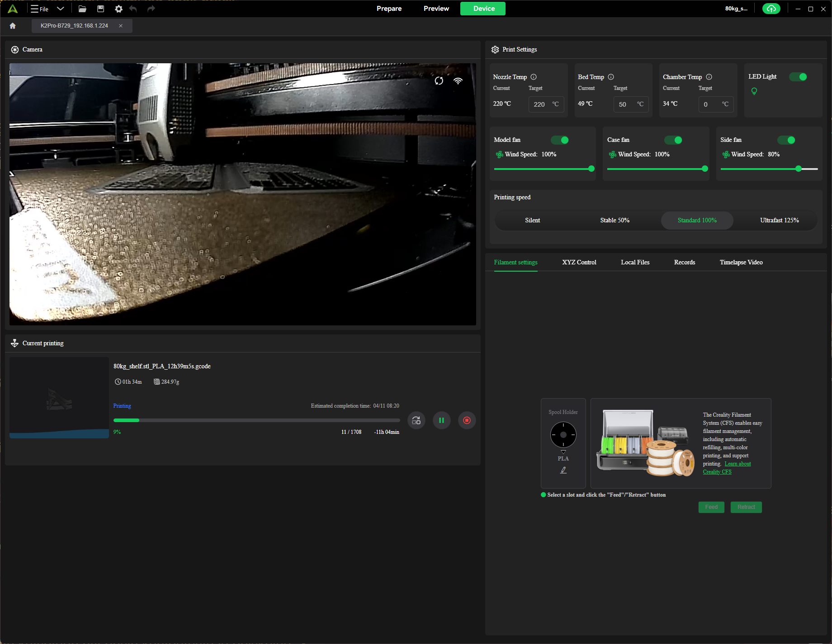The image size is (832, 644).
Task: Toggle the Side fan off
Action: 786,140
